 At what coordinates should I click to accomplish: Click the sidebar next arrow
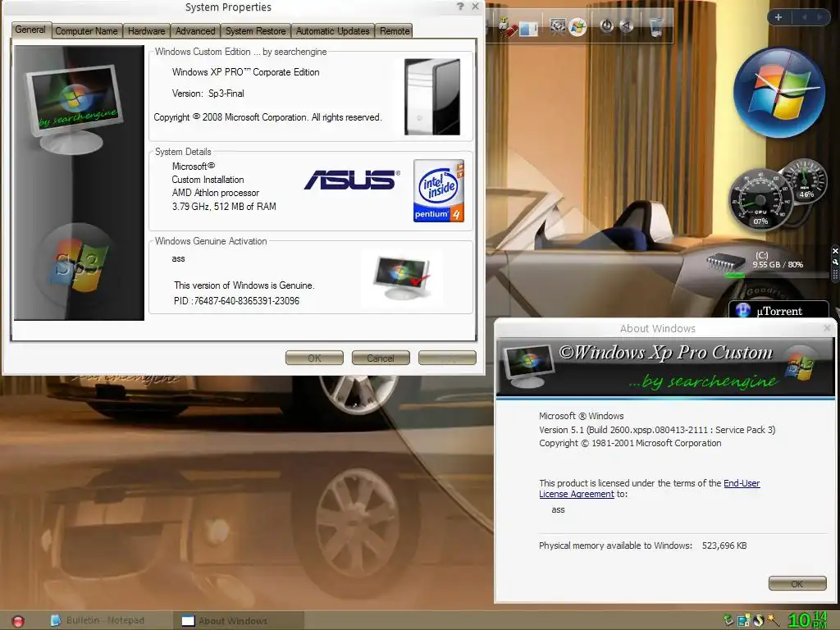point(819,17)
